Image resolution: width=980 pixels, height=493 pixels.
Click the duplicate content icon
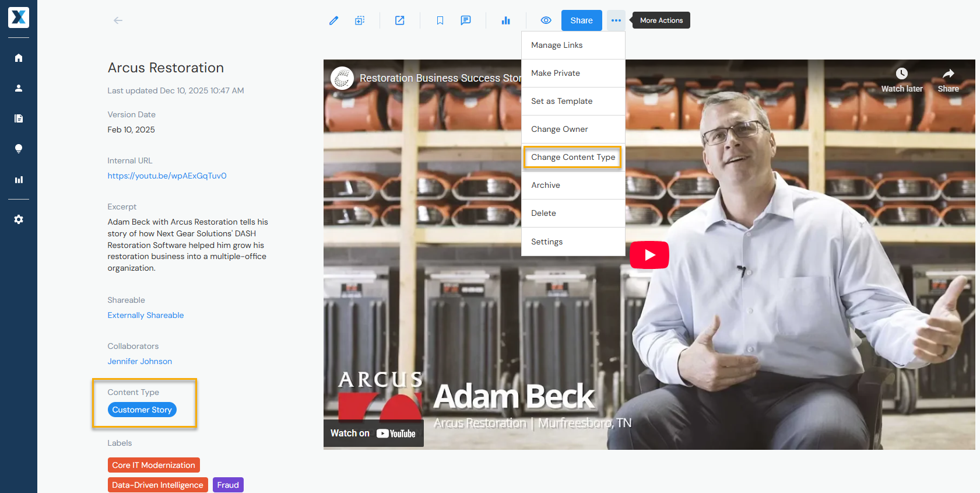[360, 20]
